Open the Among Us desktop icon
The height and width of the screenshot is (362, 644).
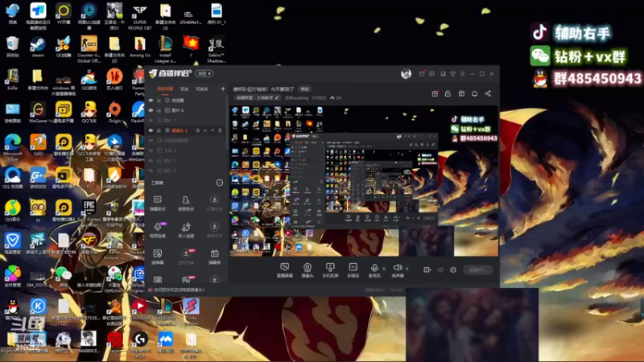point(139,47)
